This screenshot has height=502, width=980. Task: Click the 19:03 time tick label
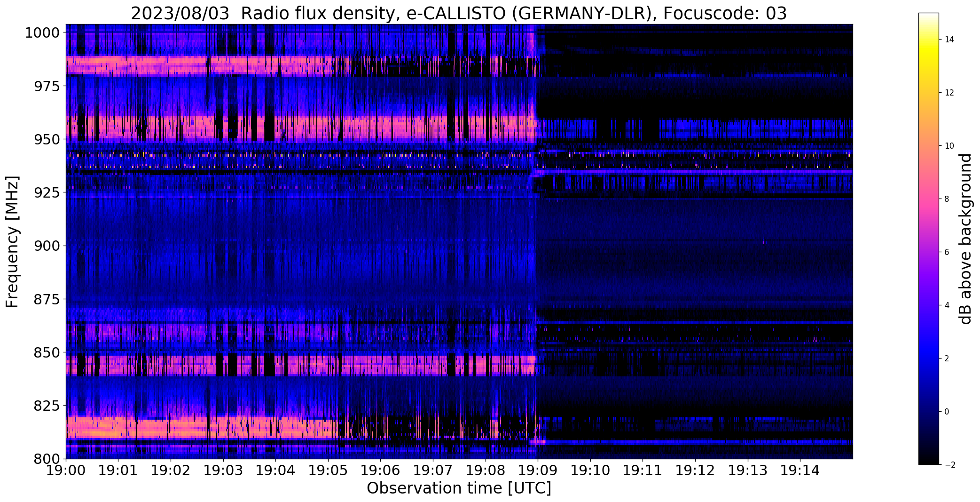[223, 470]
